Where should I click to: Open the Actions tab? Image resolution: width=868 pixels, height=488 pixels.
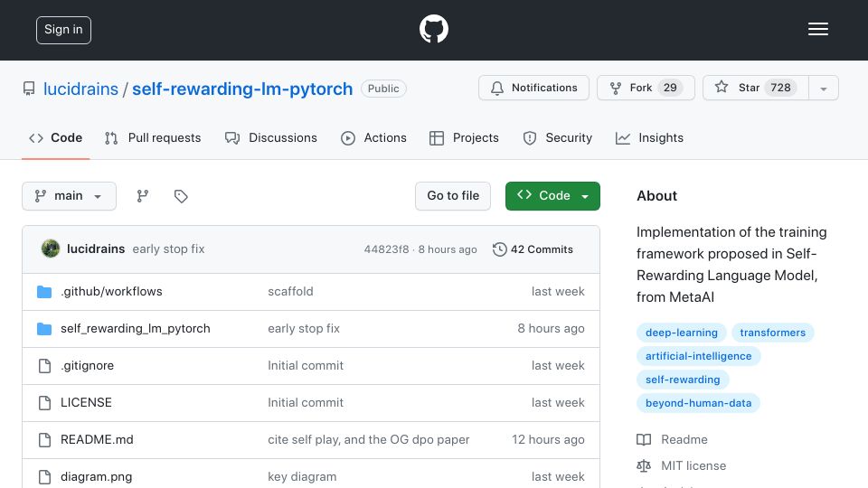[373, 137]
